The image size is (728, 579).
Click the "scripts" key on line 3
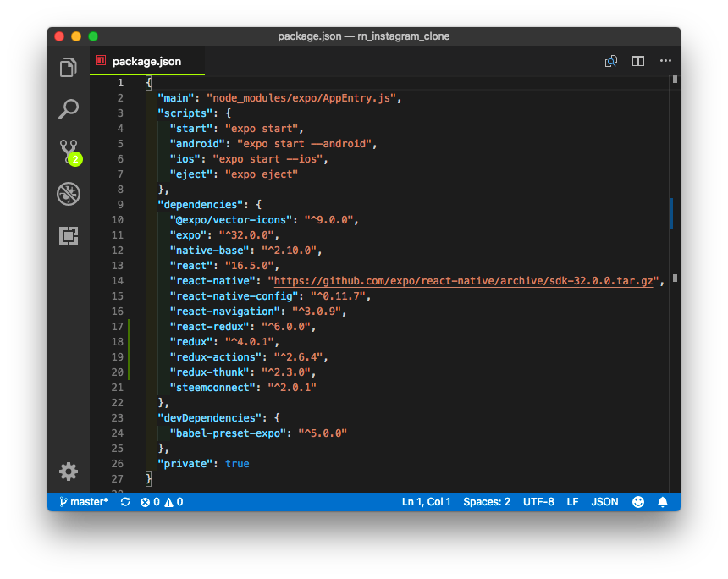point(185,113)
